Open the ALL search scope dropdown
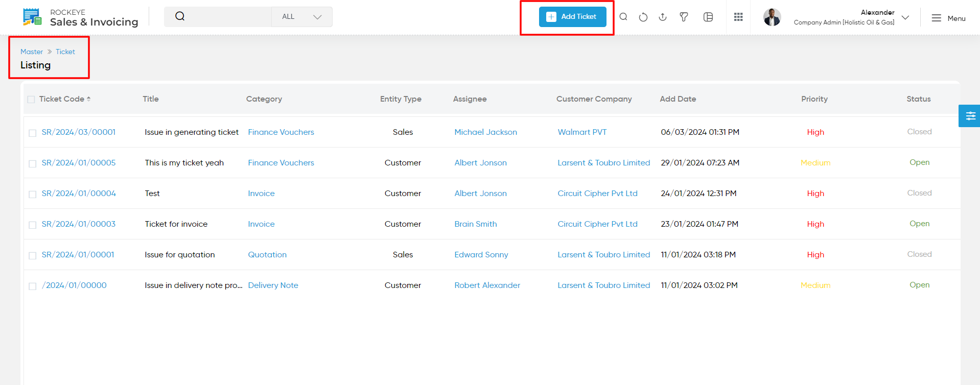The width and height of the screenshot is (980, 385). [302, 17]
